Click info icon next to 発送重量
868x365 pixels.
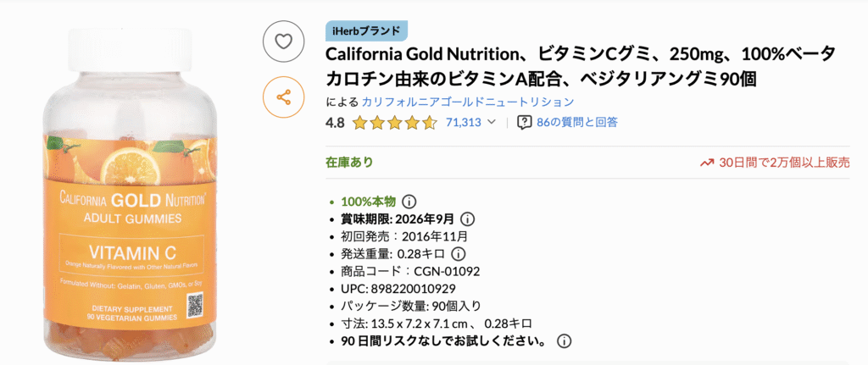(x=458, y=254)
